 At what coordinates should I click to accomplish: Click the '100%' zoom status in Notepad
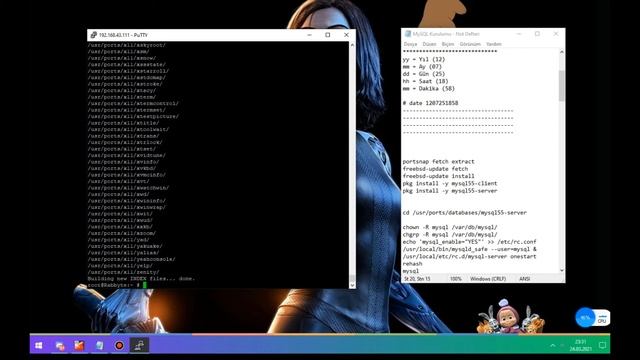[x=456, y=279]
